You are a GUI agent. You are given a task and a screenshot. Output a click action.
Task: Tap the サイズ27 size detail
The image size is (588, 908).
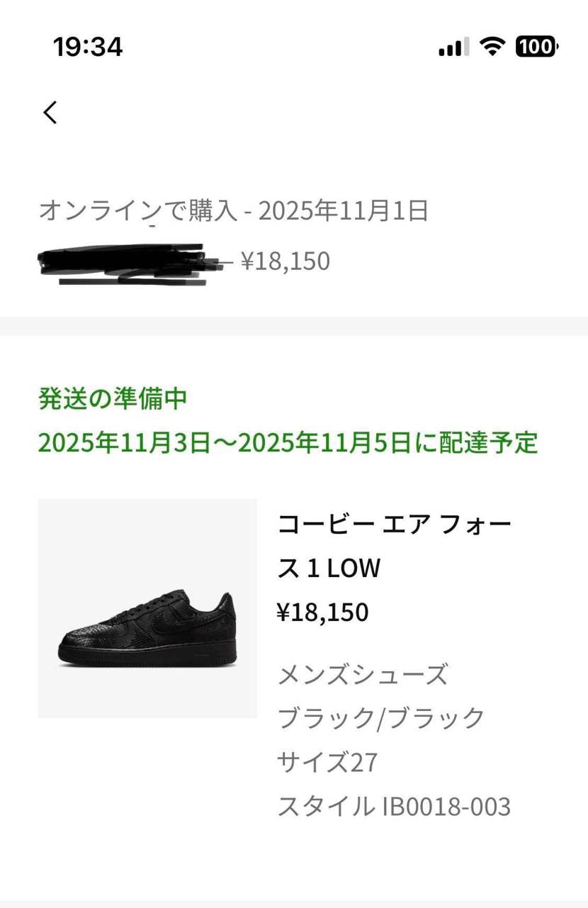[x=327, y=763]
